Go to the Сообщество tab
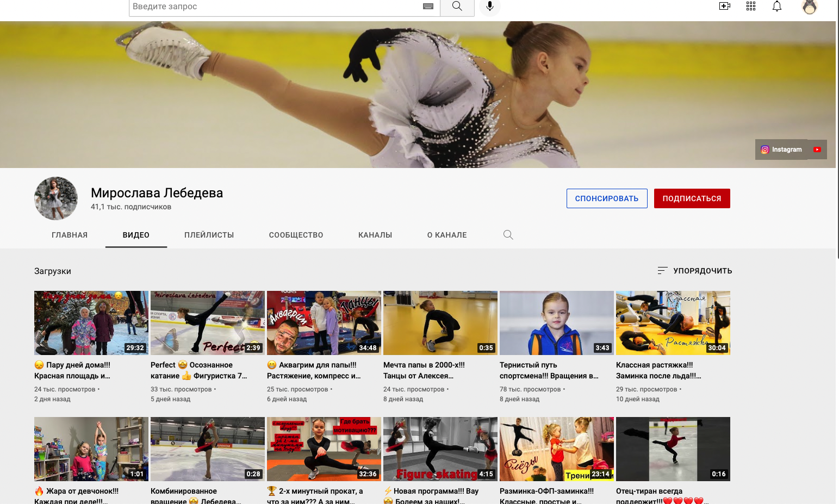 tap(296, 235)
